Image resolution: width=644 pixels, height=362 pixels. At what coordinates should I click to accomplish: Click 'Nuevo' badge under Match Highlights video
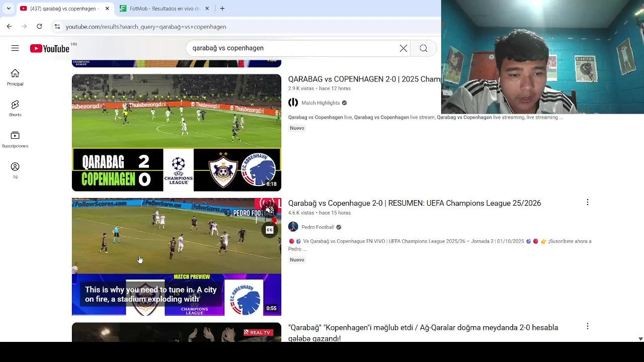(297, 128)
